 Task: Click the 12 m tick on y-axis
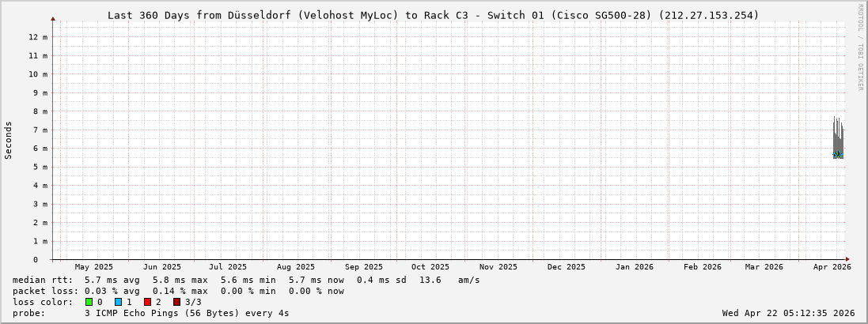(x=39, y=37)
